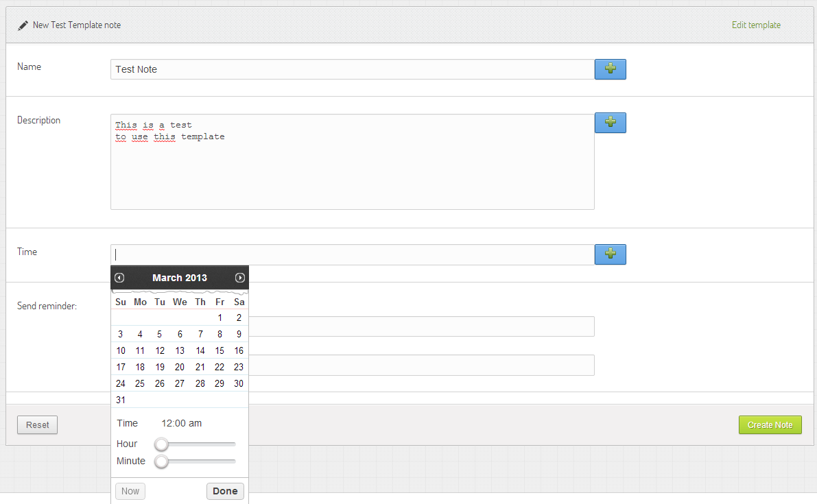Screen dimensions: 817x504
Task: Pick March 29 in the calendar
Action: coord(220,383)
